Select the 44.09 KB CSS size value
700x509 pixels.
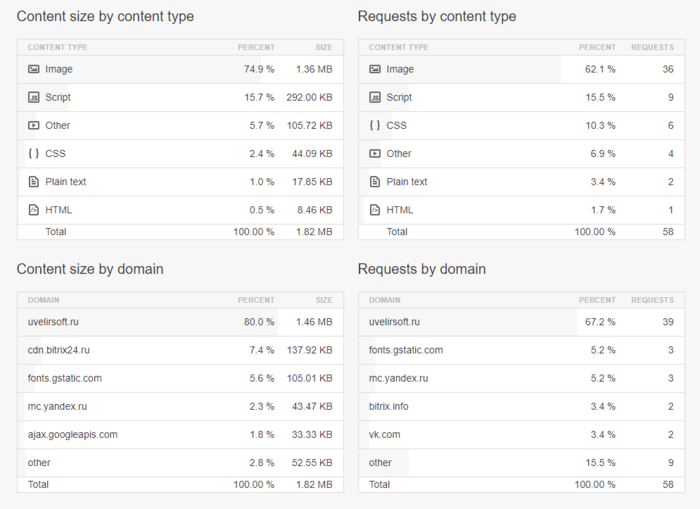click(312, 154)
